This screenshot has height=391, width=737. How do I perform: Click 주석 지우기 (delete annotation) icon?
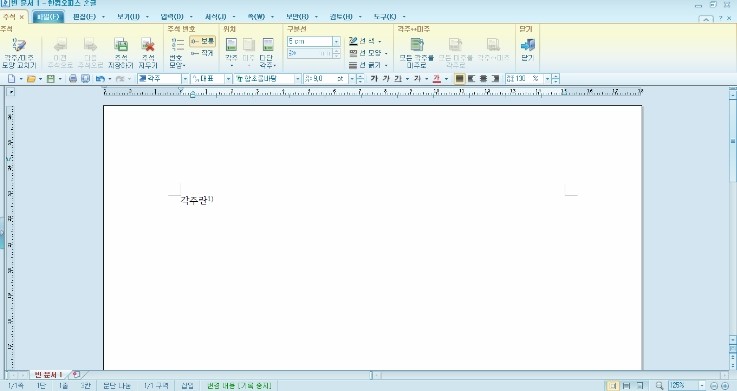[148, 53]
